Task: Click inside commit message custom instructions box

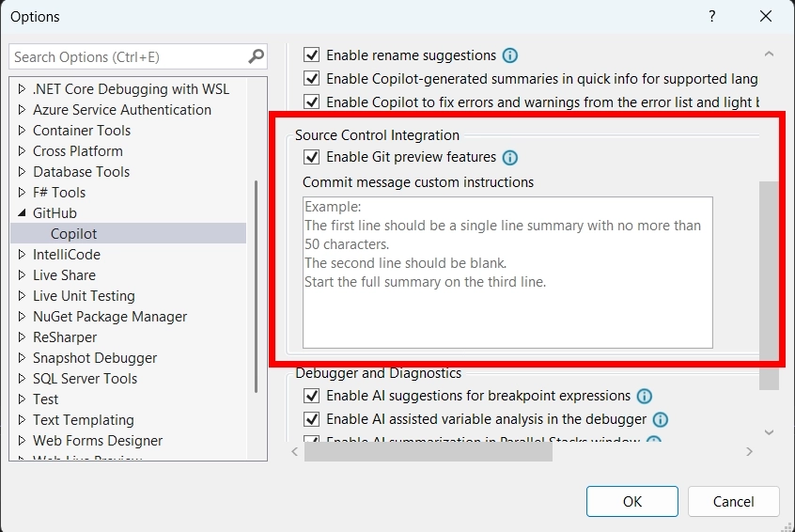Action: click(507, 273)
